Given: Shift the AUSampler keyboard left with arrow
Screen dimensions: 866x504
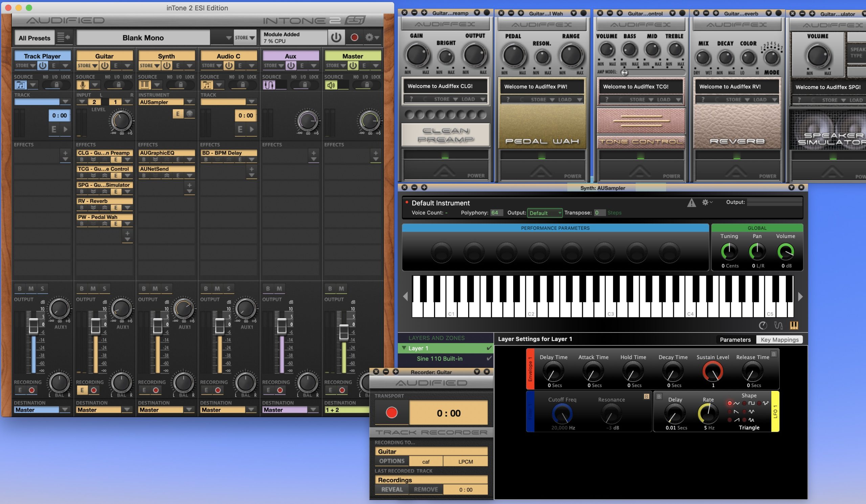Looking at the screenshot, I should coord(406,296).
